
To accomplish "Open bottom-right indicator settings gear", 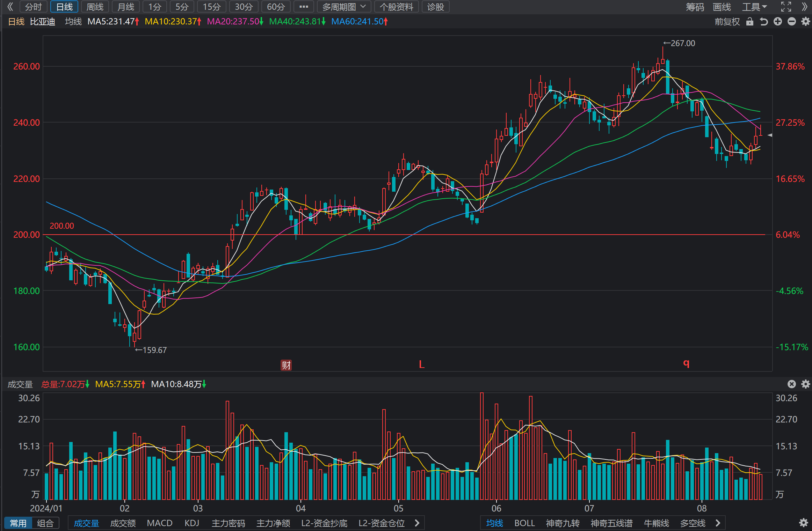I will pos(804,523).
